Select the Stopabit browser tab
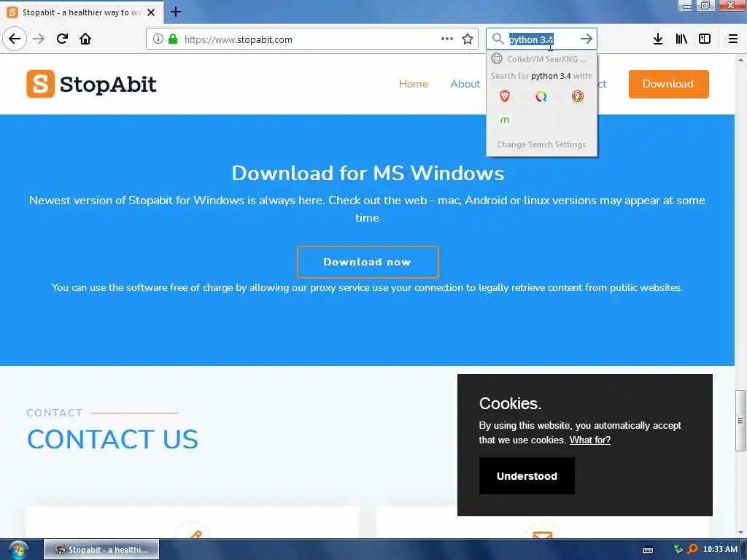 pyautogui.click(x=82, y=12)
